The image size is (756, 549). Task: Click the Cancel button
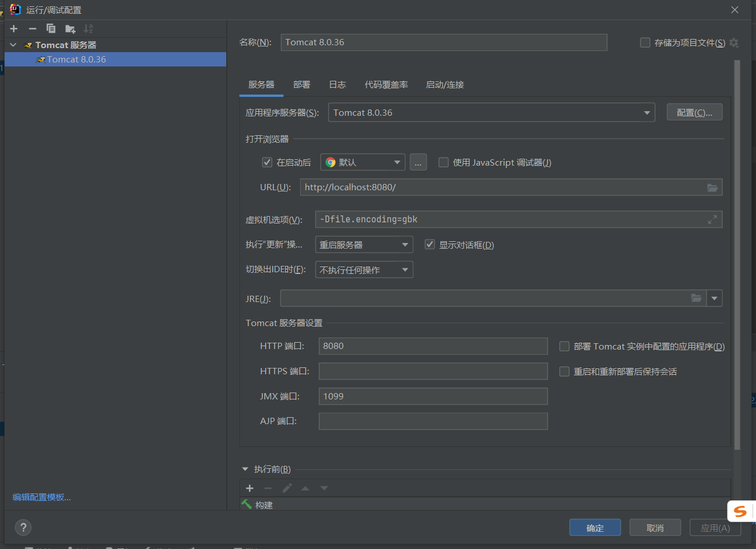655,528
